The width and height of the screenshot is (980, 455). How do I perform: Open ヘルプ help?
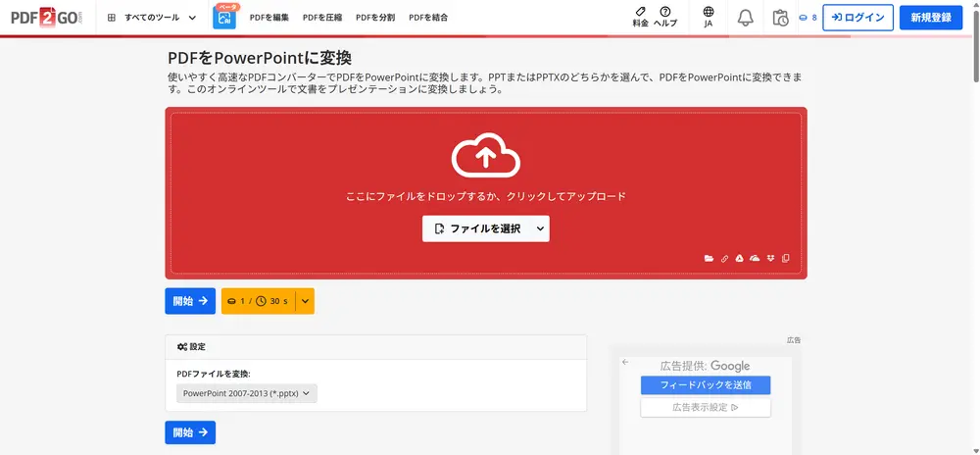click(665, 17)
